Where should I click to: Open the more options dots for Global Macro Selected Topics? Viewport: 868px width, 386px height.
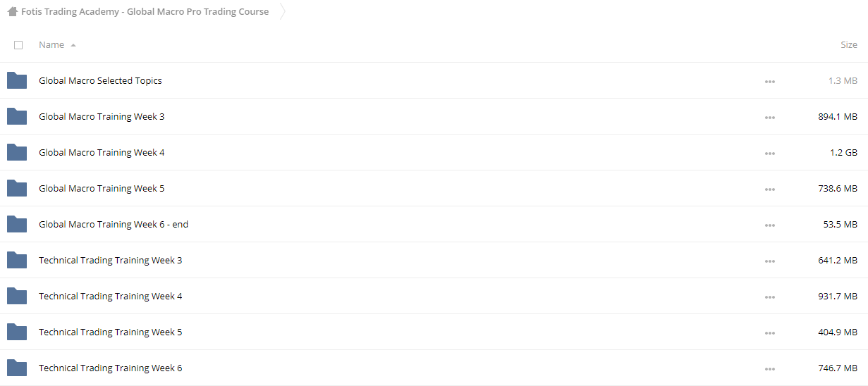point(769,81)
